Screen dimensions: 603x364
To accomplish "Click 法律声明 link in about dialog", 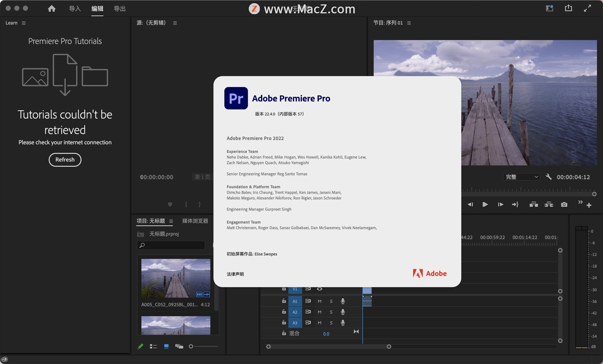I will pos(236,273).
